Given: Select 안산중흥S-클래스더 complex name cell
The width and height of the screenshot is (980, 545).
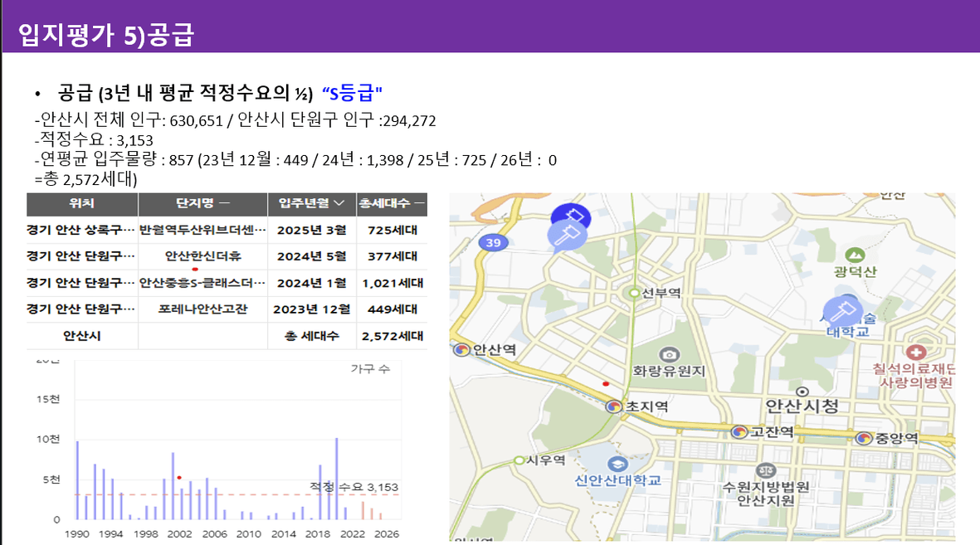Looking at the screenshot, I should 202,283.
